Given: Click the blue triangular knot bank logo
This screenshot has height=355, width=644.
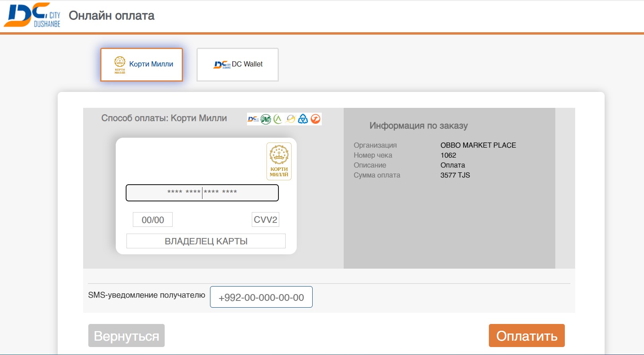Looking at the screenshot, I should [303, 119].
